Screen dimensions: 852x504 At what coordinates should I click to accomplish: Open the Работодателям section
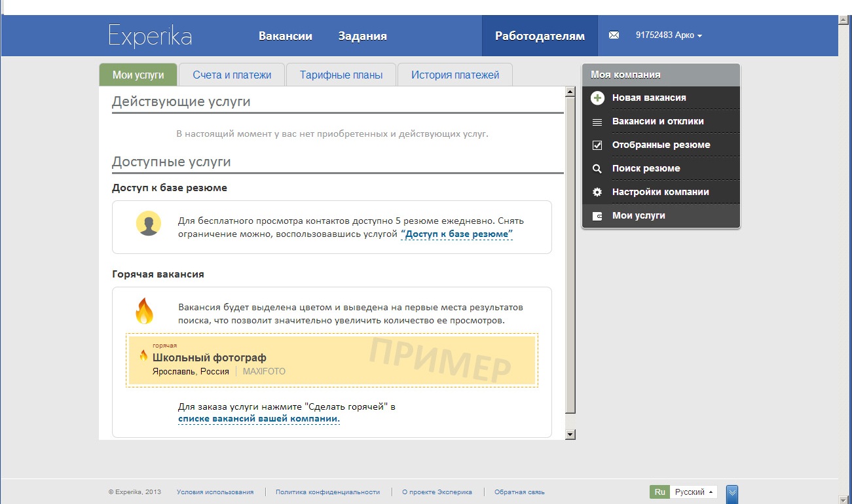(x=540, y=36)
